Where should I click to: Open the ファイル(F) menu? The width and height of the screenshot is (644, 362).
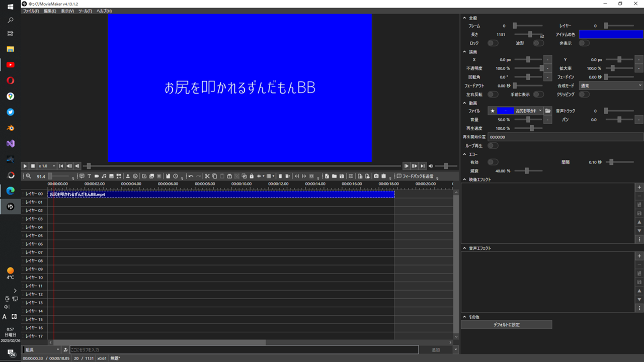point(31,11)
